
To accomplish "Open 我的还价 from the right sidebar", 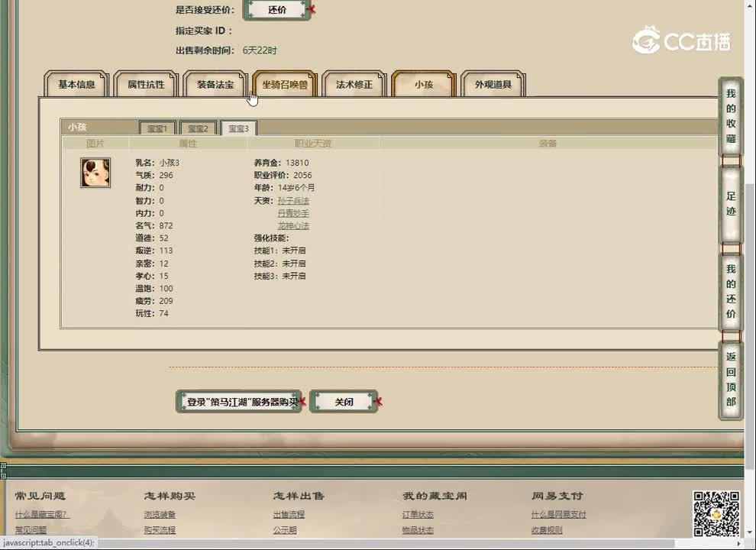I will tap(730, 296).
